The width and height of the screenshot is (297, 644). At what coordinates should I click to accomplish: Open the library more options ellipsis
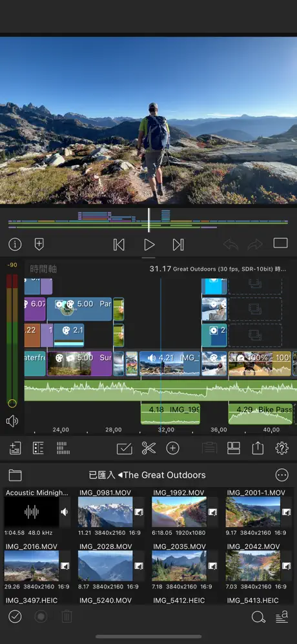tap(282, 475)
